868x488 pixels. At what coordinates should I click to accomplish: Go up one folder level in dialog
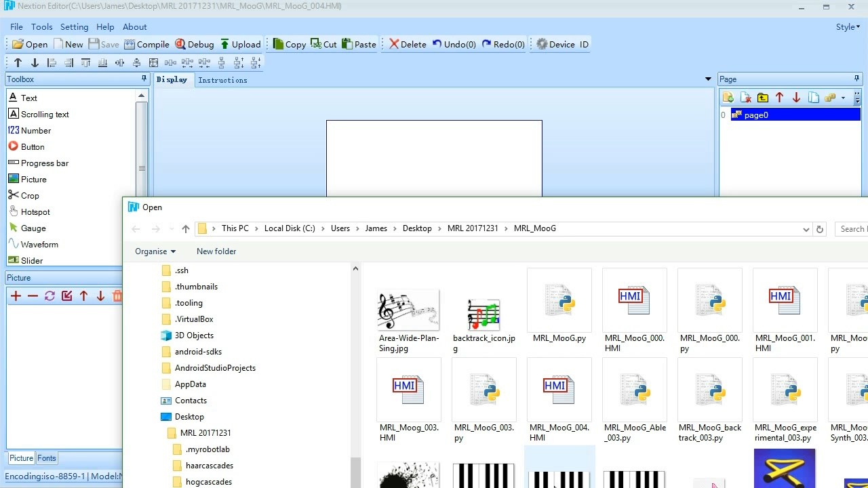click(186, 229)
